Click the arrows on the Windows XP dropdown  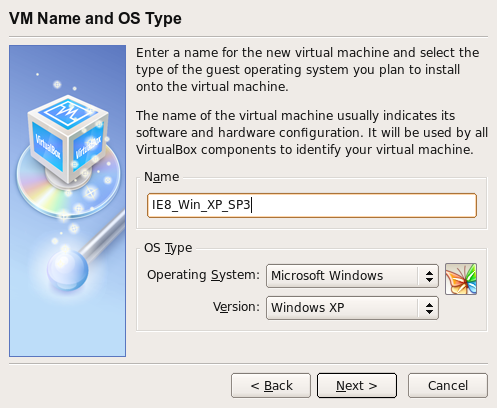coord(429,308)
